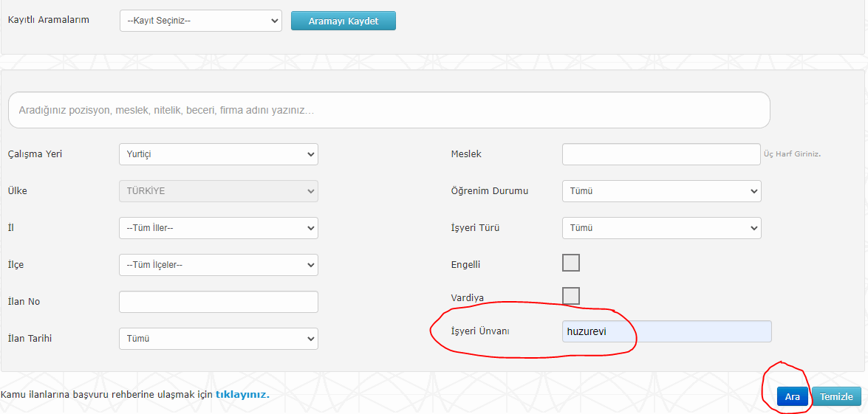Click the Aramayı Kaydet button
The height and width of the screenshot is (414, 868).
point(344,21)
